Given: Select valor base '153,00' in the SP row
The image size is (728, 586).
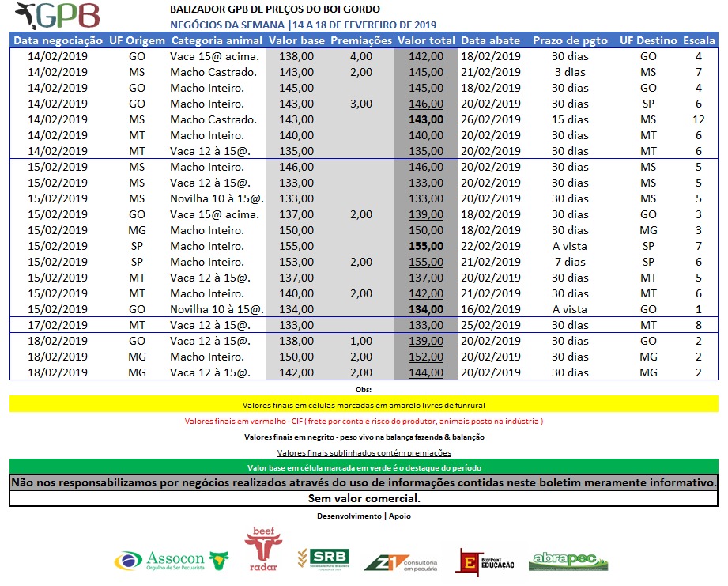Looking at the screenshot, I should (296, 262).
